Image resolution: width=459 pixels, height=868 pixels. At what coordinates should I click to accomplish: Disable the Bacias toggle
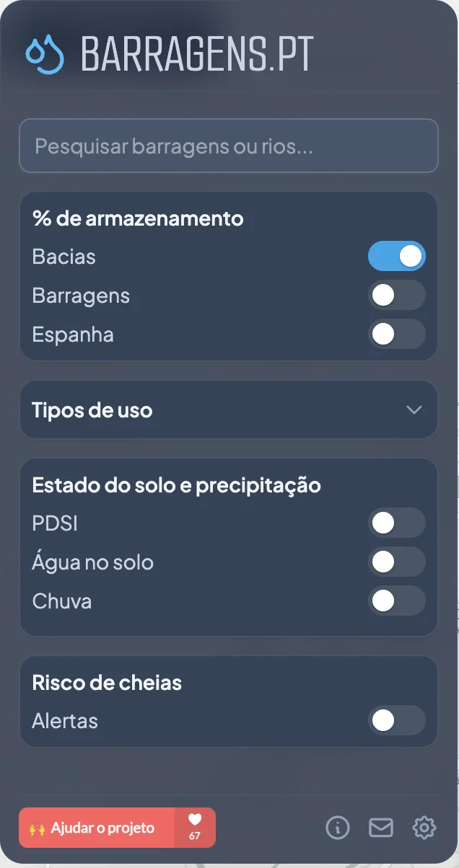point(397,256)
